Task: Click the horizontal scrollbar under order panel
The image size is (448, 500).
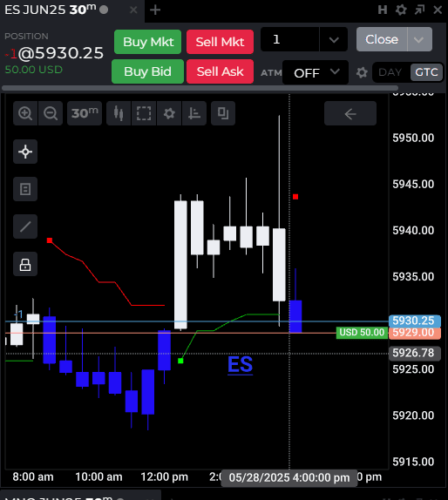Action: click(x=200, y=88)
